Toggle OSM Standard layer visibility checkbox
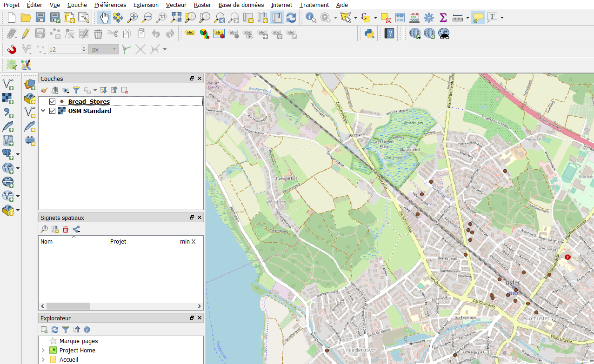 (52, 111)
